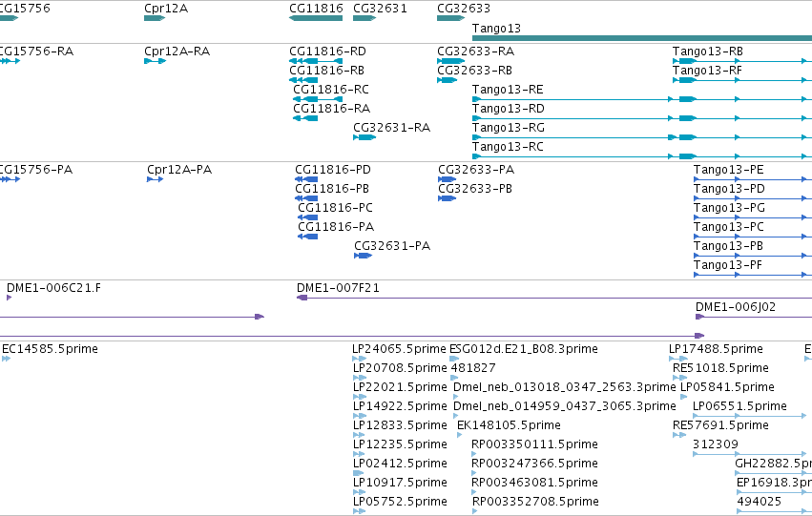Select protein CG11816-PB

[331, 189]
